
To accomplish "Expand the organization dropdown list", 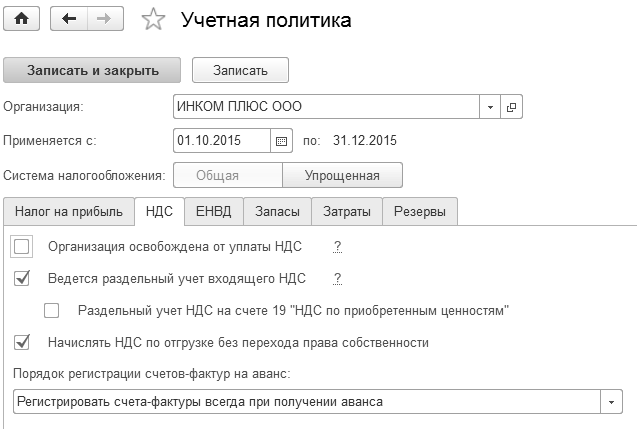I will tap(490, 107).
